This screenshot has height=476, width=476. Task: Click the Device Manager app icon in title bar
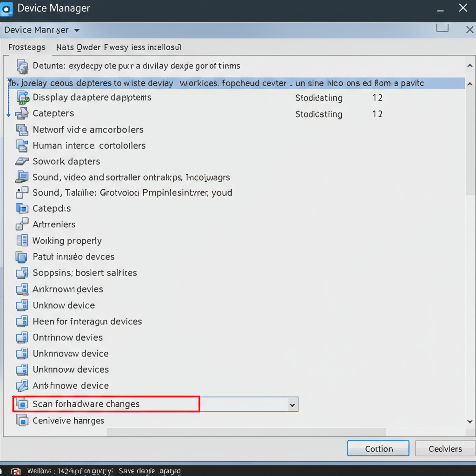[6, 9]
